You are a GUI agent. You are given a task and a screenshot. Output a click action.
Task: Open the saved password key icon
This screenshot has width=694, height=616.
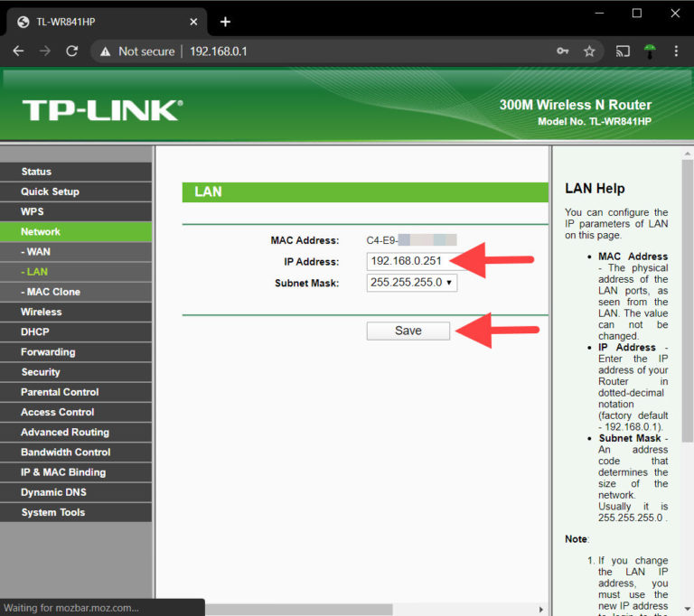563,51
